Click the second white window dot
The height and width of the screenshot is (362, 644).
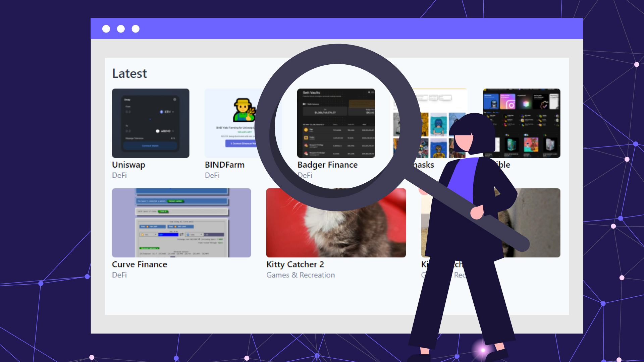pos(121,29)
